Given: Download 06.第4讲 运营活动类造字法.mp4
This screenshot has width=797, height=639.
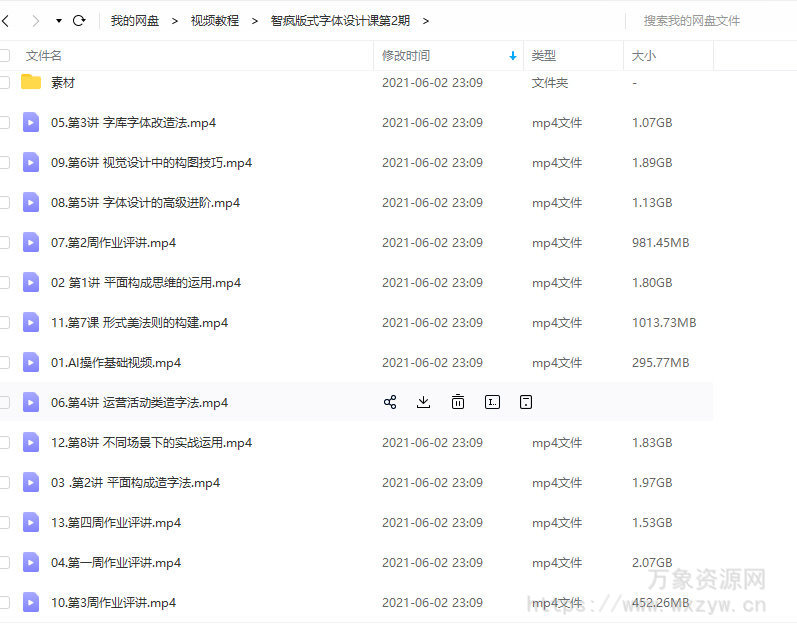Looking at the screenshot, I should (423, 402).
